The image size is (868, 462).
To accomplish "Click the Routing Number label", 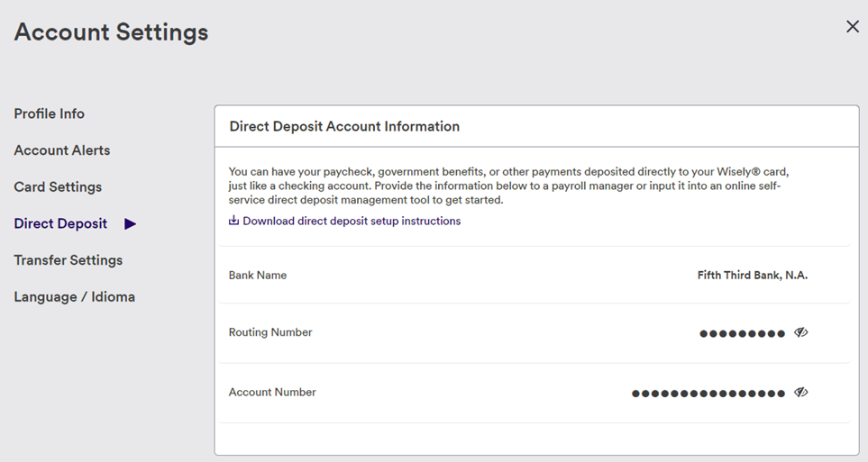I will [270, 332].
